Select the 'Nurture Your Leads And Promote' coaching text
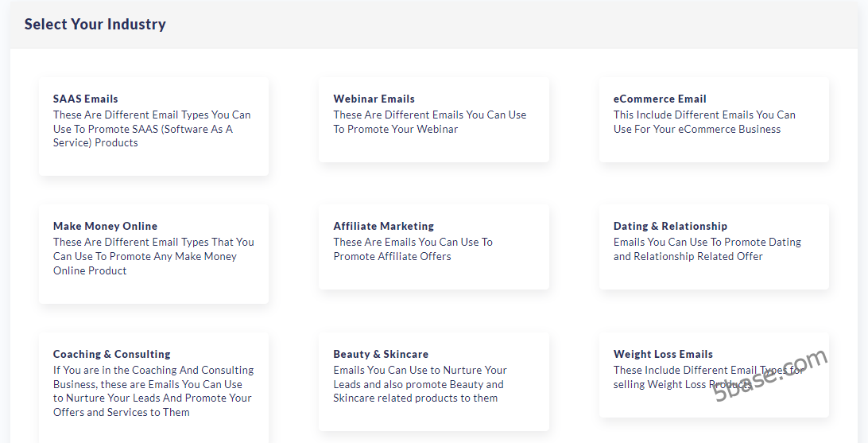Image resolution: width=868 pixels, height=443 pixels. click(x=152, y=398)
